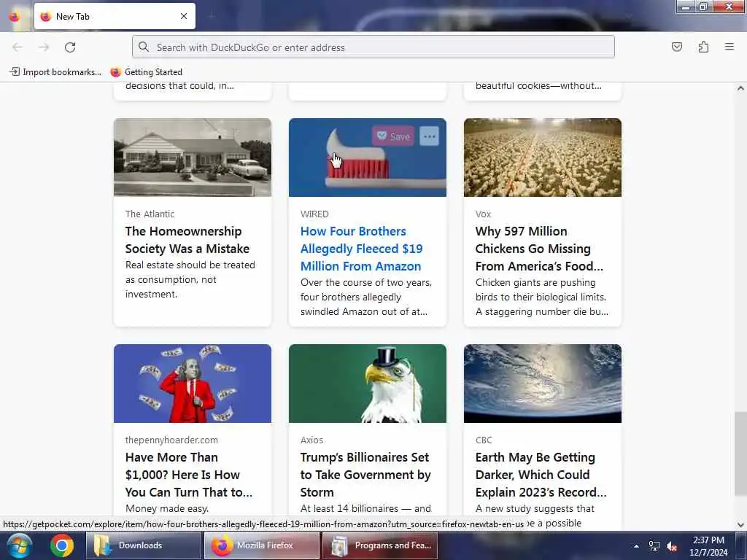This screenshot has height=560, width=747.
Task: Open Trump's Billionaires Set to Take Government
Action: [x=365, y=475]
